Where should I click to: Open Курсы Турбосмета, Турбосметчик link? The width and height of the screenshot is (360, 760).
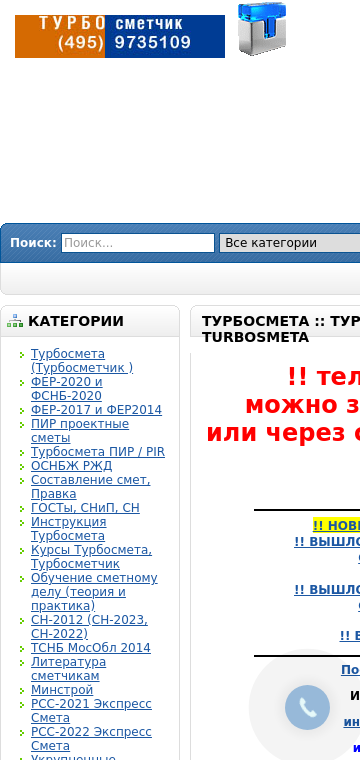pyautogui.click(x=92, y=557)
